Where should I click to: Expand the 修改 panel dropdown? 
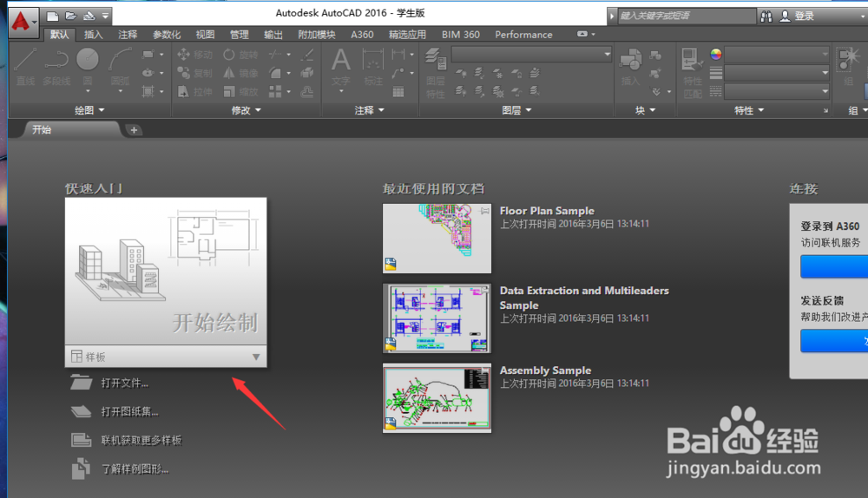[x=247, y=110]
